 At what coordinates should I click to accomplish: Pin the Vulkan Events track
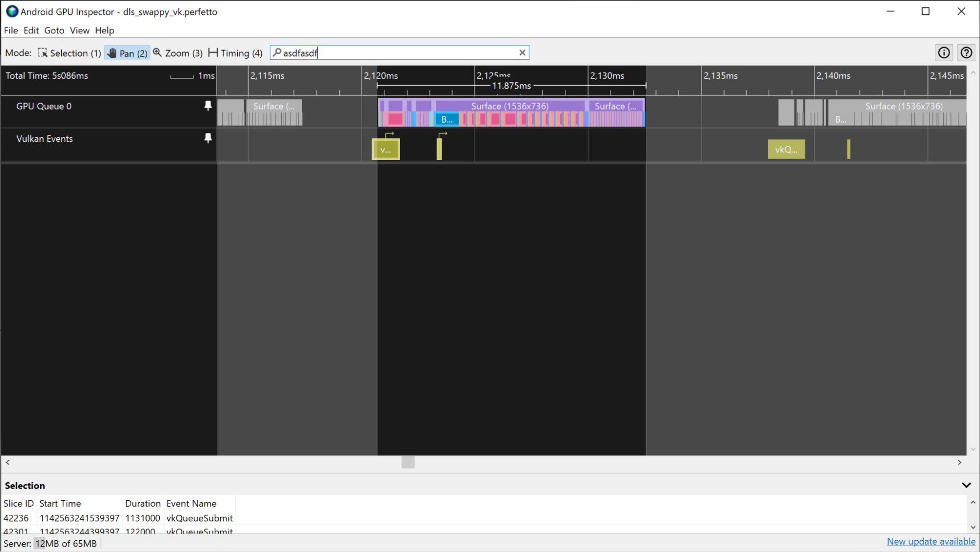pyautogui.click(x=208, y=138)
